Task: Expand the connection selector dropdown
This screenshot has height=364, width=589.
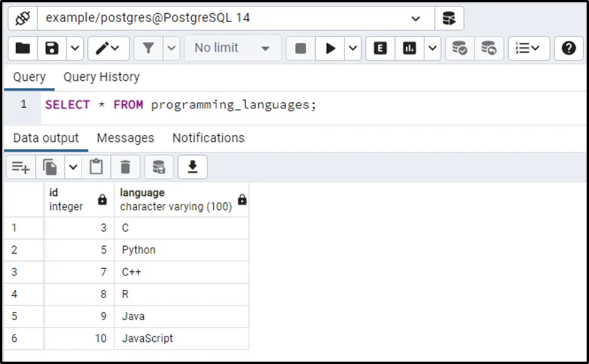Action: [x=416, y=19]
